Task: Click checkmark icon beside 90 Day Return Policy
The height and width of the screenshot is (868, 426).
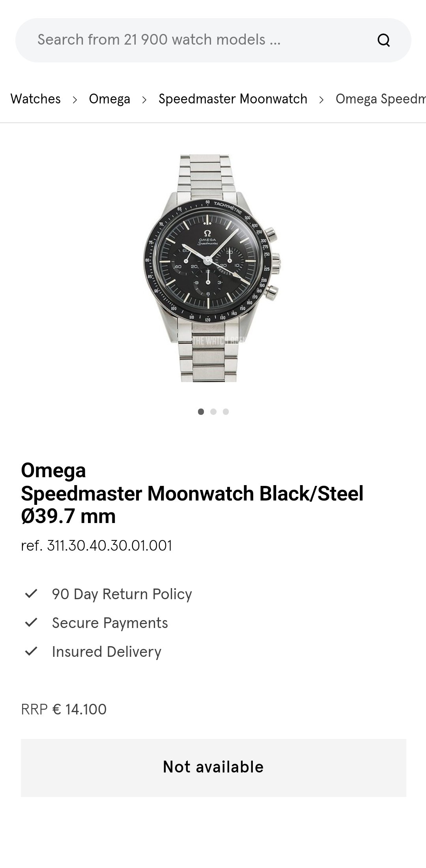Action: click(x=31, y=594)
